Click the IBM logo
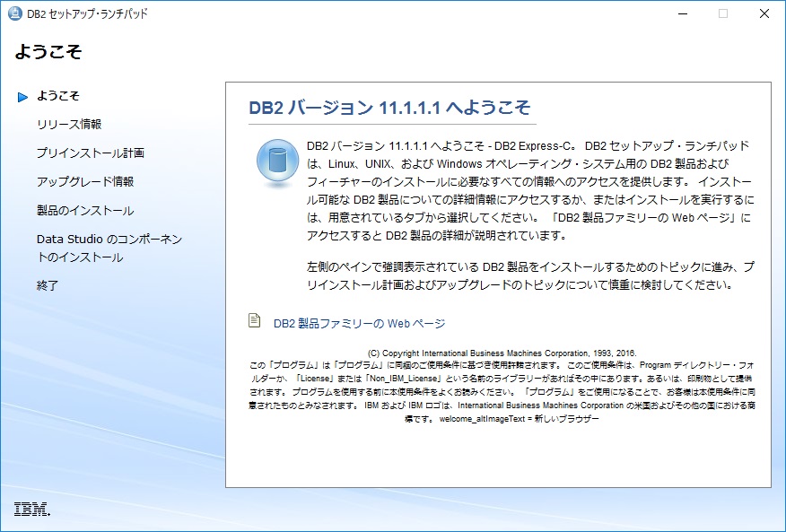This screenshot has width=786, height=532. coord(32,509)
